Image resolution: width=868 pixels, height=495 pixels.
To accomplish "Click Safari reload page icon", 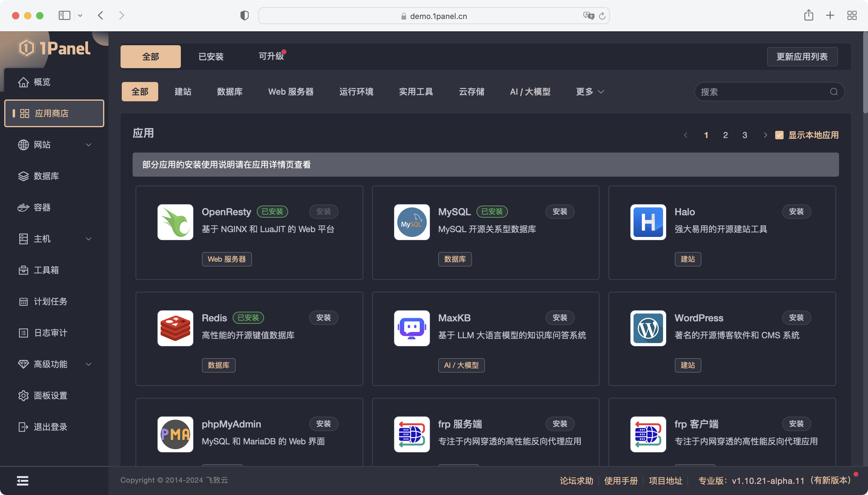I will click(602, 16).
